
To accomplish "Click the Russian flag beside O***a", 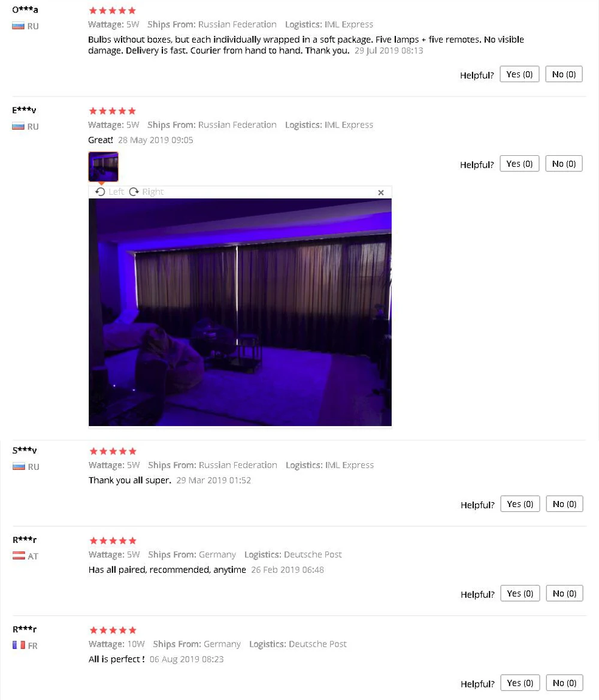I will click(19, 26).
